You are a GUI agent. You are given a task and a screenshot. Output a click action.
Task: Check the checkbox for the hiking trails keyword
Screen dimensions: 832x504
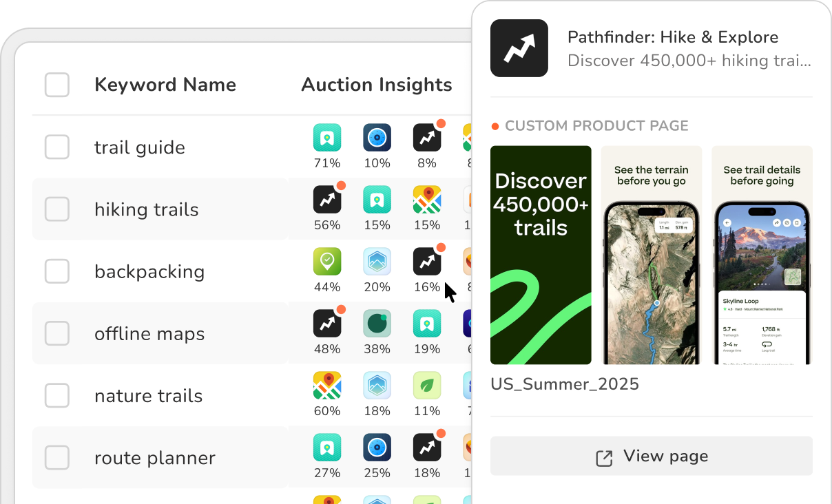[57, 209]
